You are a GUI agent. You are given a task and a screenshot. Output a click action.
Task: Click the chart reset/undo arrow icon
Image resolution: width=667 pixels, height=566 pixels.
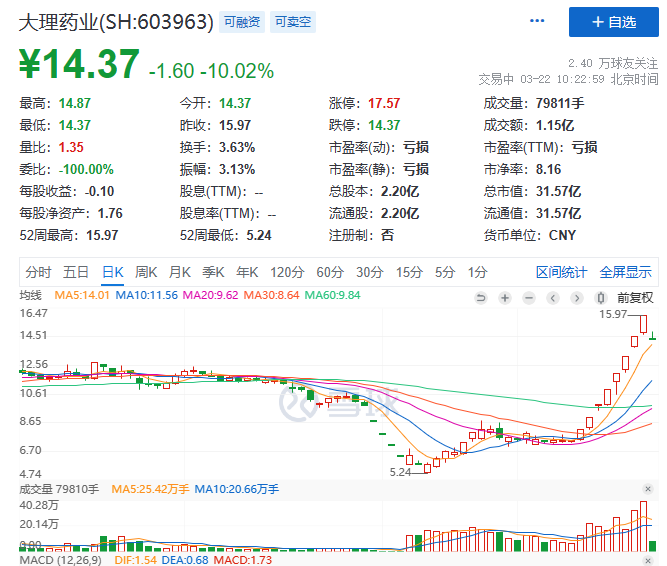pos(481,298)
